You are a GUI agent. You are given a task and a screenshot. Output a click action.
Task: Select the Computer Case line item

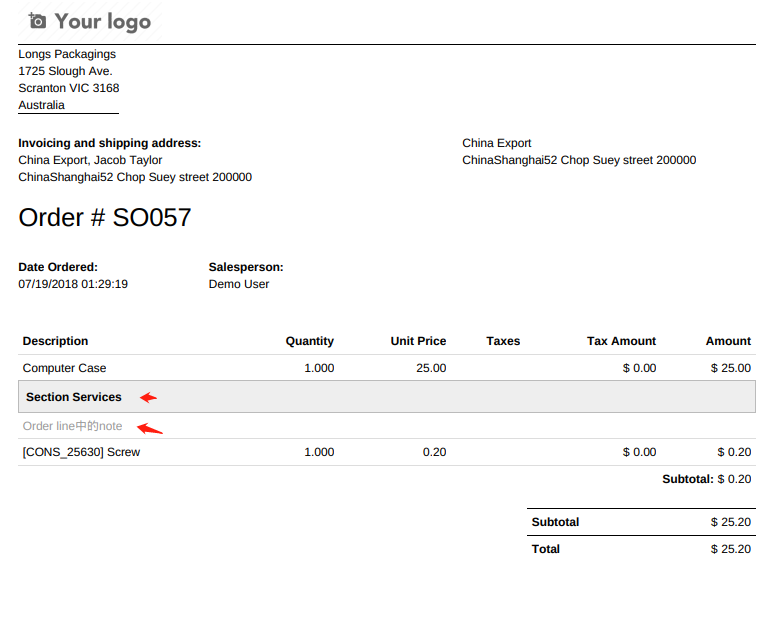click(x=64, y=368)
